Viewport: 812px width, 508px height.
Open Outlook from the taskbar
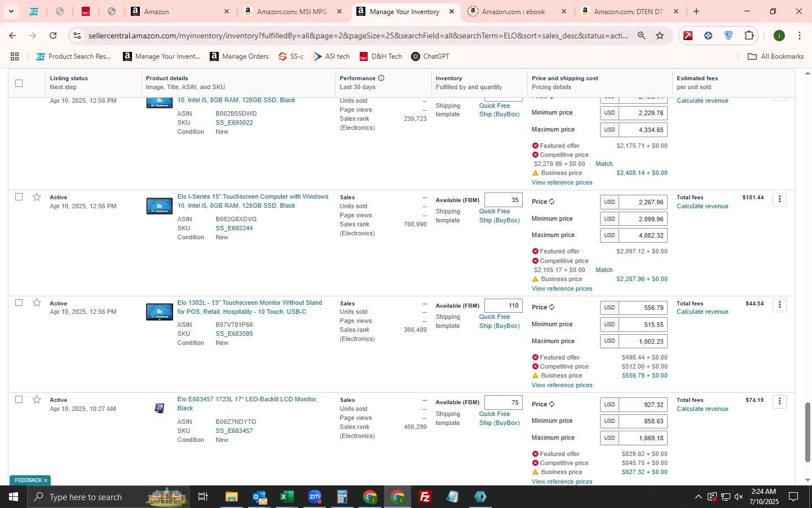click(x=259, y=497)
